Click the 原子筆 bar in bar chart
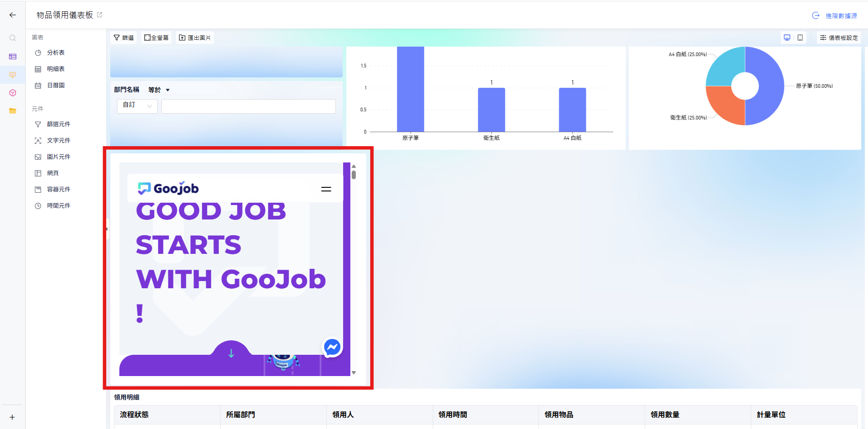This screenshot has width=868, height=429. (x=410, y=89)
